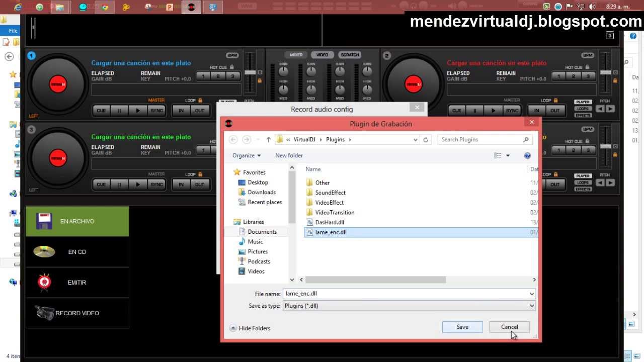Screen dimensions: 644x362
Task: Toggle the deck 3 loop lock
Action: tap(200, 174)
